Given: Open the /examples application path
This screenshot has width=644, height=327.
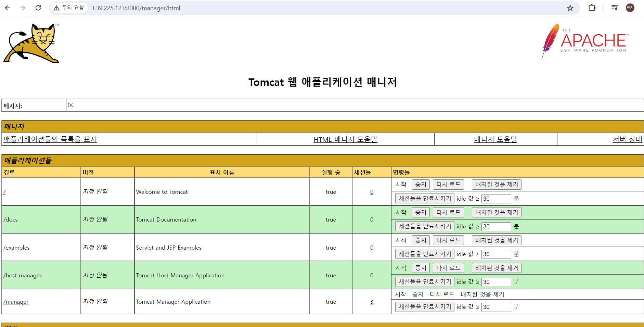Looking at the screenshot, I should (16, 248).
